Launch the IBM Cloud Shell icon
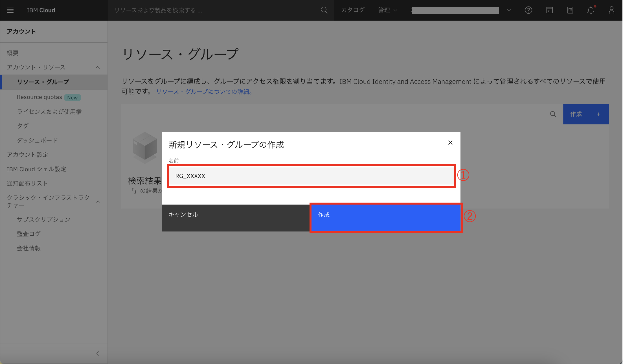This screenshot has height=364, width=623. 549,10
